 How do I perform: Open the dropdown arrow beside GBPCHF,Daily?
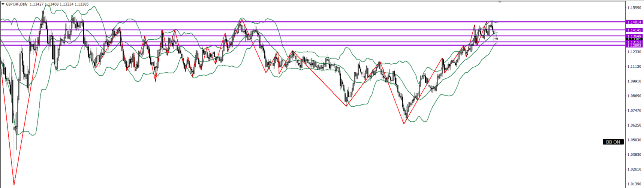pos(3,4)
